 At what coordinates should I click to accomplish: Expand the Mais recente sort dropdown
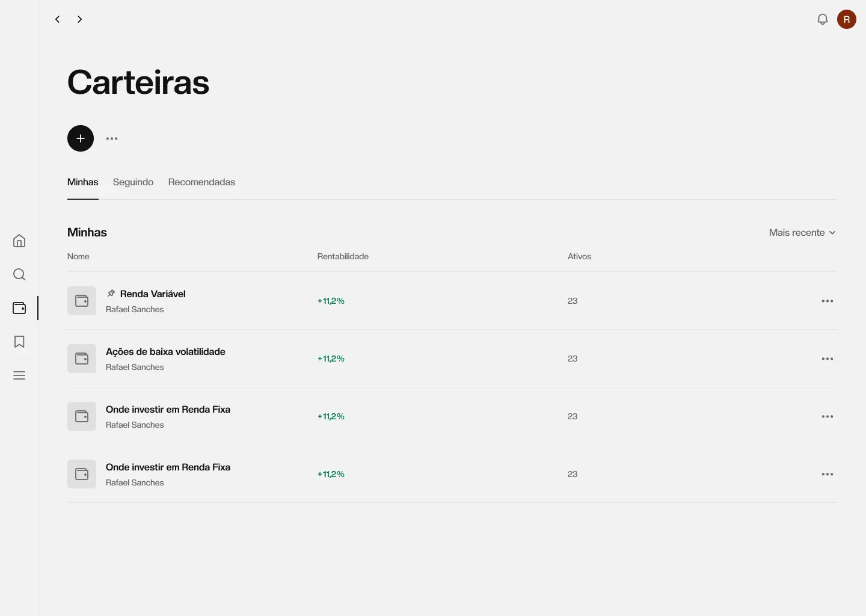click(802, 233)
